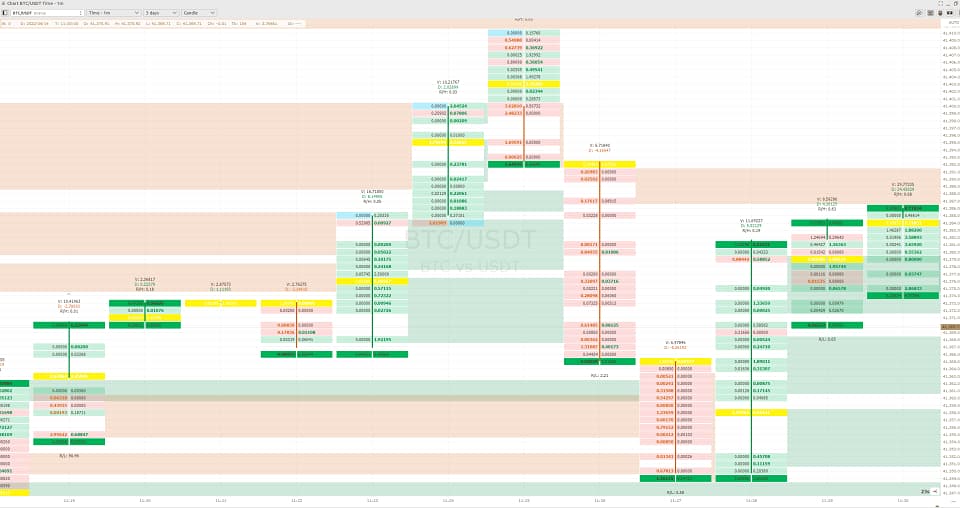Image resolution: width=960 pixels, height=508 pixels.
Task: Click the 11:27 time label on the axis
Action: (x=675, y=501)
